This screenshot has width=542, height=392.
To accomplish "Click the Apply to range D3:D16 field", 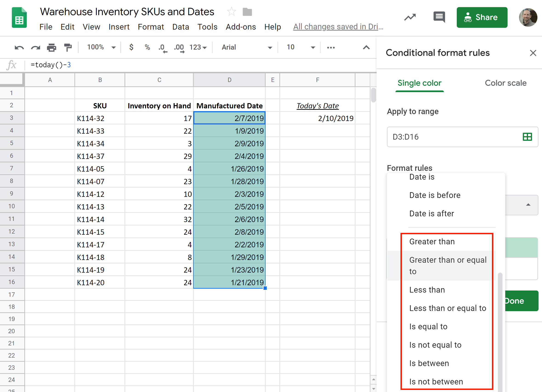I will (462, 137).
